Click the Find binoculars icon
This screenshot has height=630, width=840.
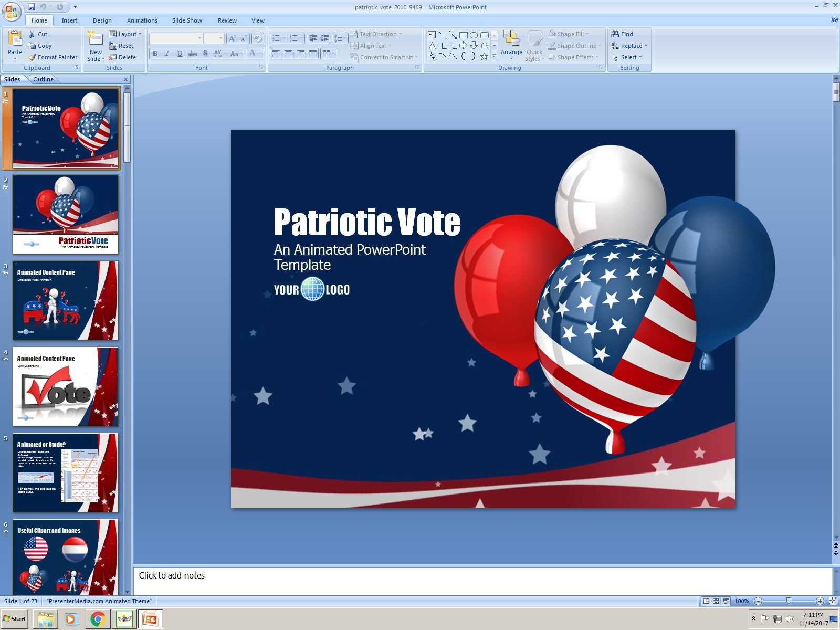click(615, 34)
